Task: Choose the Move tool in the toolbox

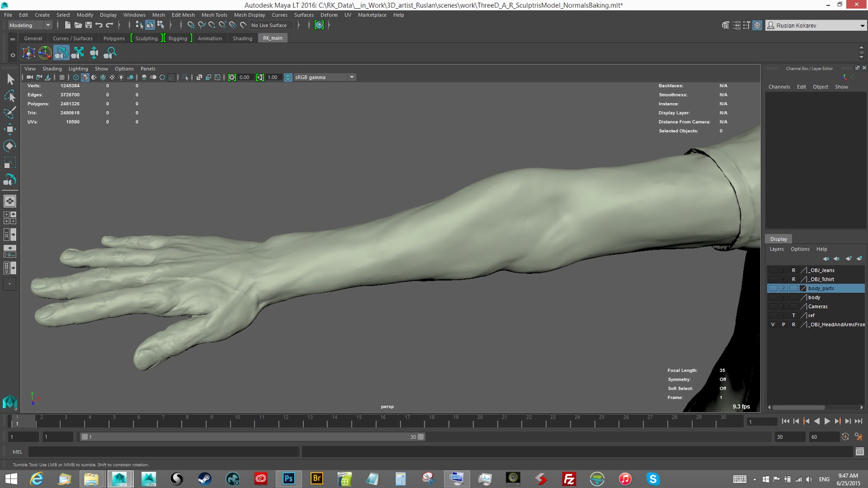Action: (10, 129)
